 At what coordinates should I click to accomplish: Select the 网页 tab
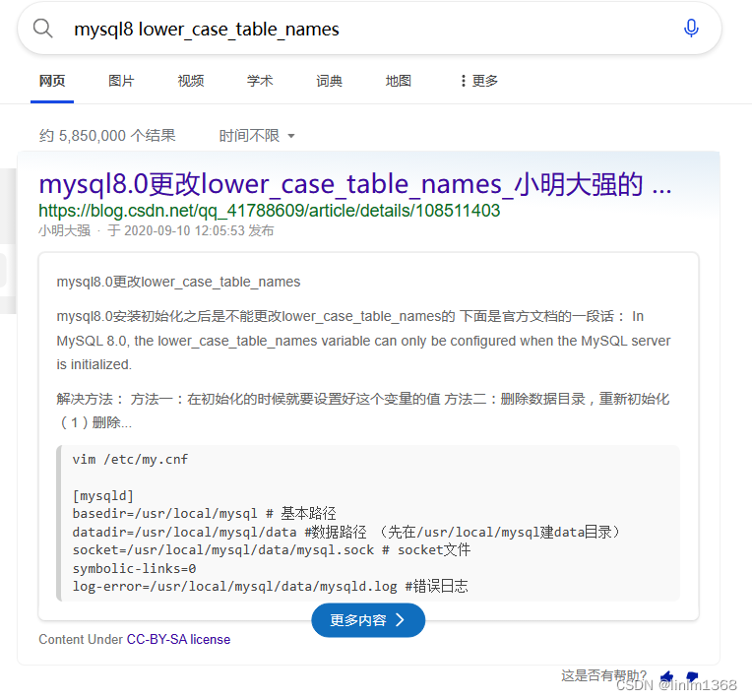tap(52, 81)
